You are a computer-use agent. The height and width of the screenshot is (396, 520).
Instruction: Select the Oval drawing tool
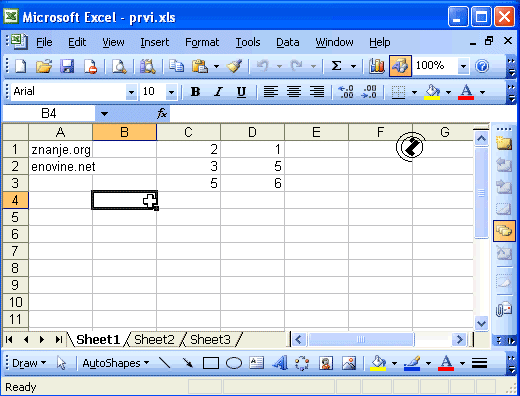[x=234, y=363]
